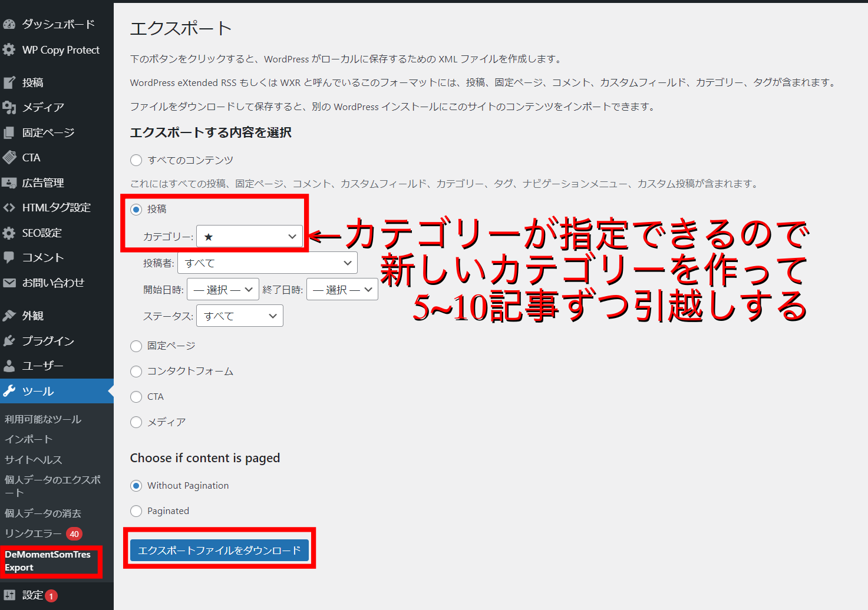Click the エクスポートファイルをダウンロード button
The image size is (868, 610).
219,551
